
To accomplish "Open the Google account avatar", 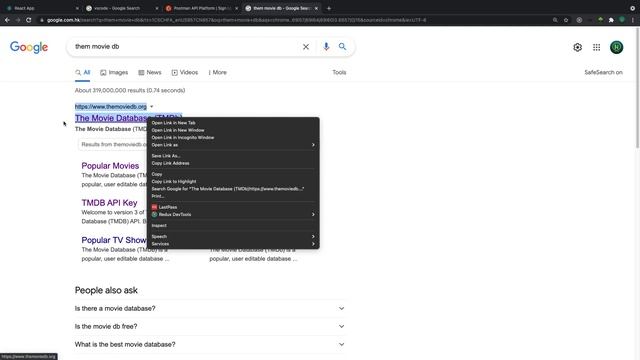I will click(x=616, y=47).
